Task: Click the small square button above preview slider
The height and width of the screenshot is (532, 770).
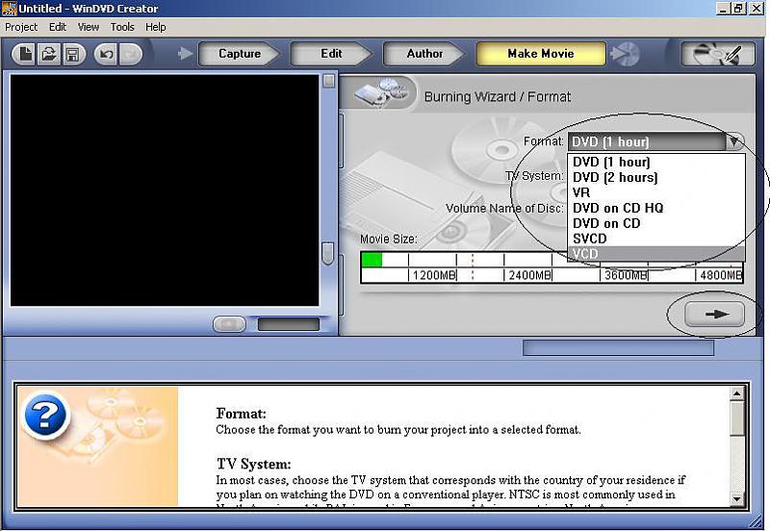Action: 328,81
